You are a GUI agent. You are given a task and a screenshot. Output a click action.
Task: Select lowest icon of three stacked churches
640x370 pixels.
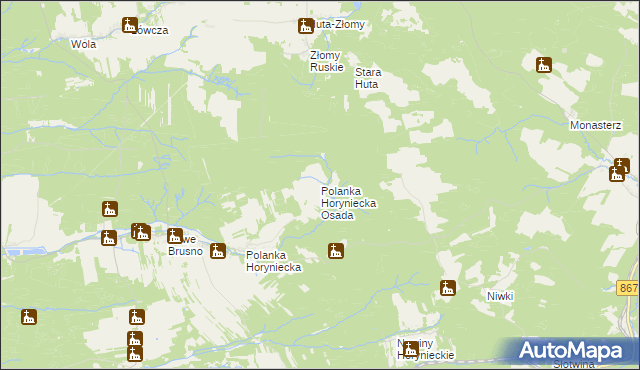[x=135, y=354]
